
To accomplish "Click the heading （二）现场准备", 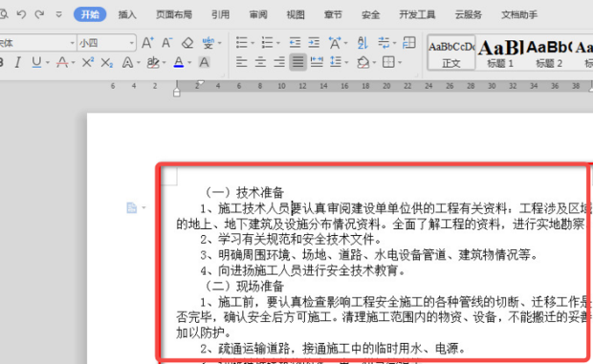I will point(244,287).
